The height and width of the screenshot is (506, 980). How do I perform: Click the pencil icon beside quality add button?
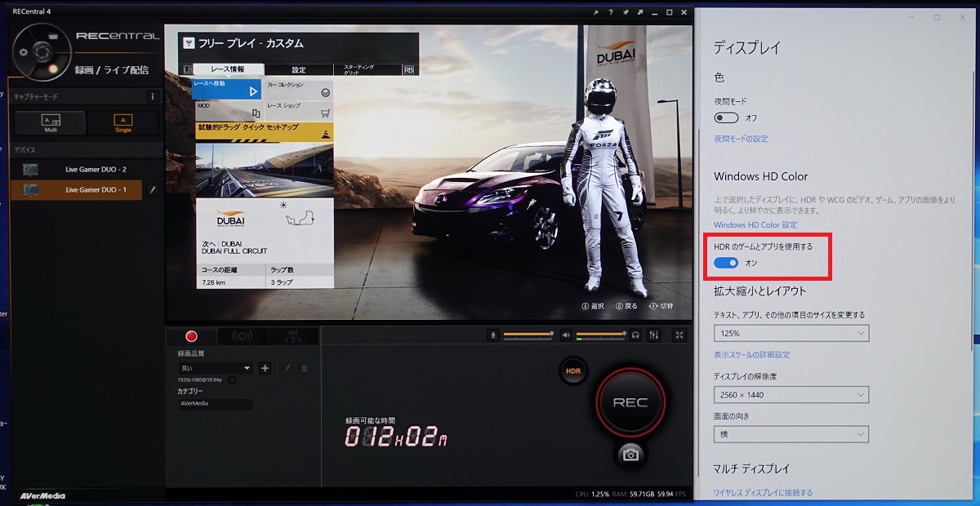point(287,368)
